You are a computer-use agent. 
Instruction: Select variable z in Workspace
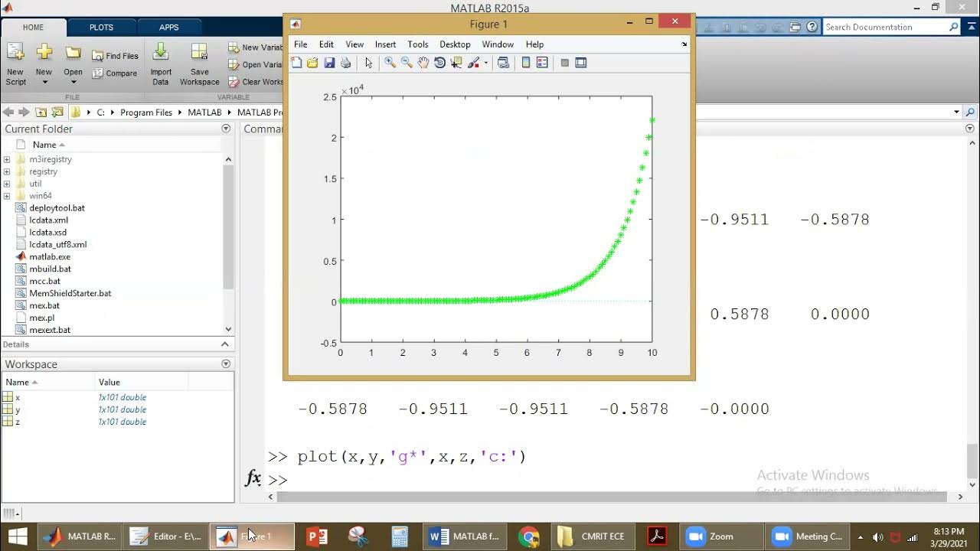click(x=18, y=422)
